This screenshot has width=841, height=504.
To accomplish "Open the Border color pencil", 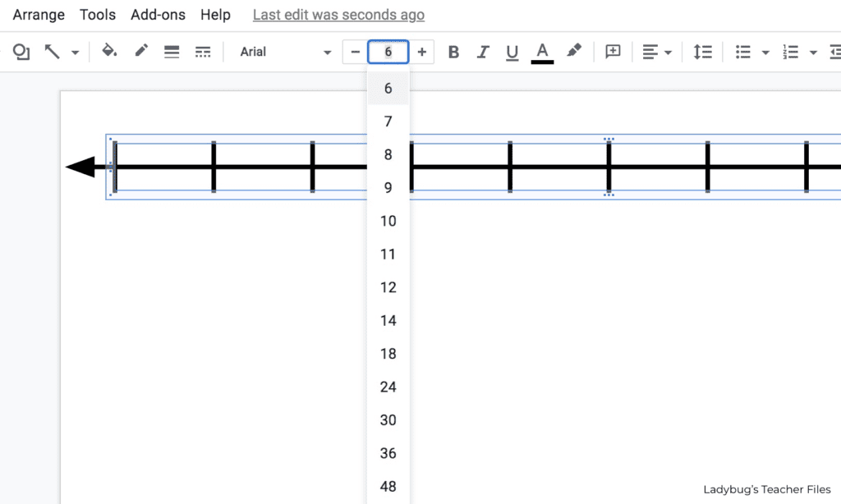I will tap(141, 52).
